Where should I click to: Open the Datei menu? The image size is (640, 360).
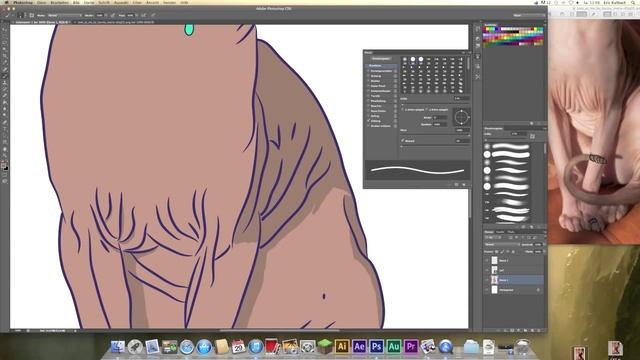point(42,2)
